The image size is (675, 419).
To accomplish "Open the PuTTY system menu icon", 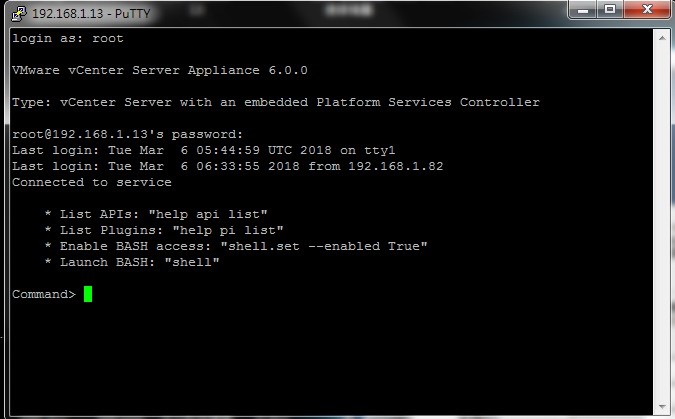I will pos(19,13).
